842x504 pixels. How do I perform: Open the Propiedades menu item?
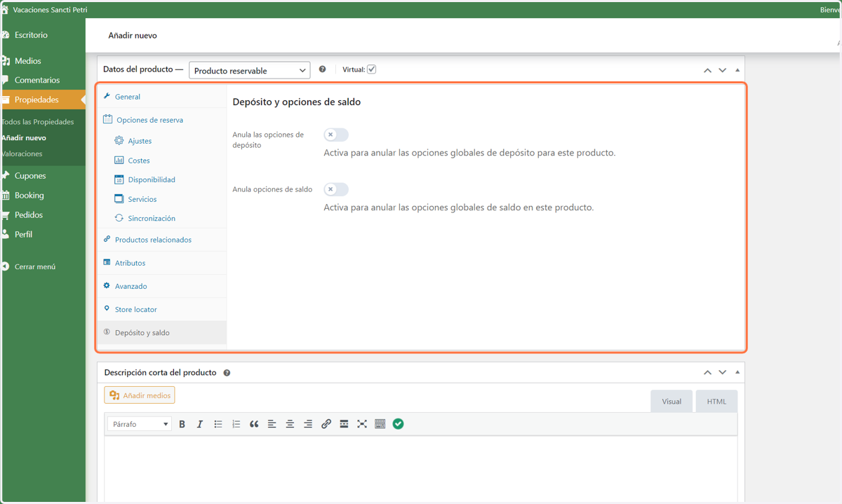[43, 100]
